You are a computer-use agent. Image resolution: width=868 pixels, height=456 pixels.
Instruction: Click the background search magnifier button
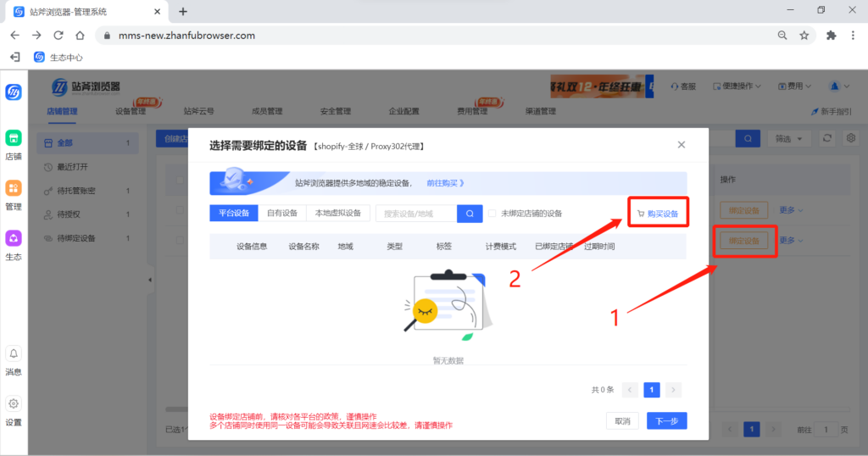(748, 139)
